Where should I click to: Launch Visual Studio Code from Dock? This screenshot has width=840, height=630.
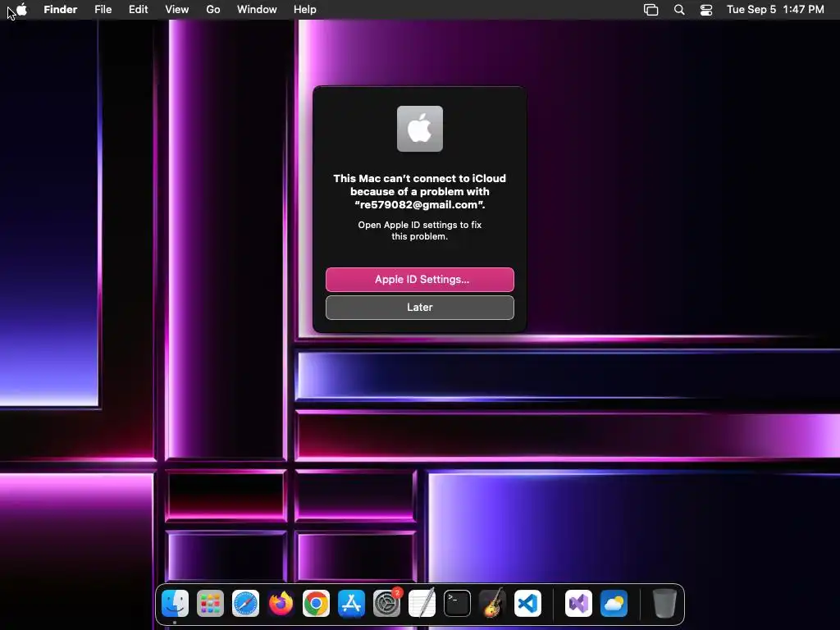(x=527, y=604)
